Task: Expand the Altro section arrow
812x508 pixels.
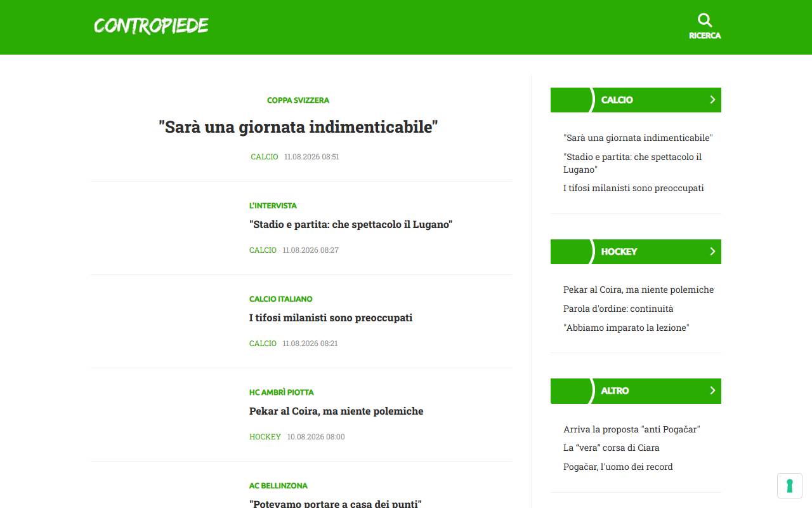Action: [x=712, y=391]
